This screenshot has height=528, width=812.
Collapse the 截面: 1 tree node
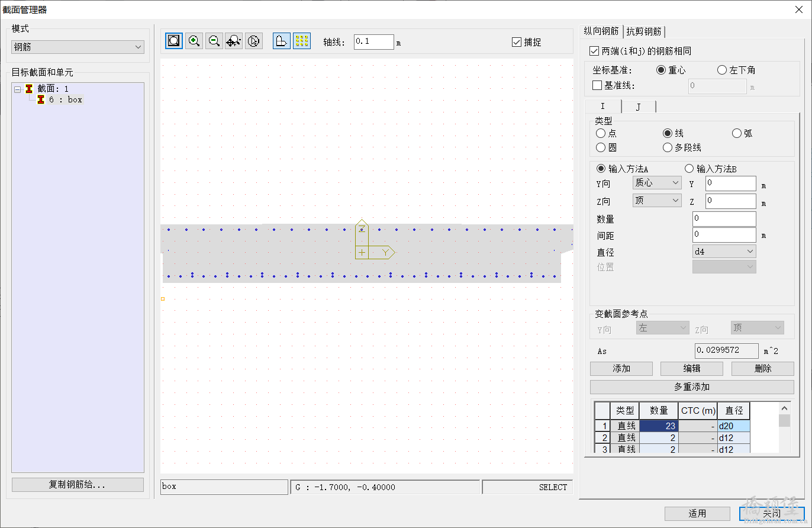[18, 89]
